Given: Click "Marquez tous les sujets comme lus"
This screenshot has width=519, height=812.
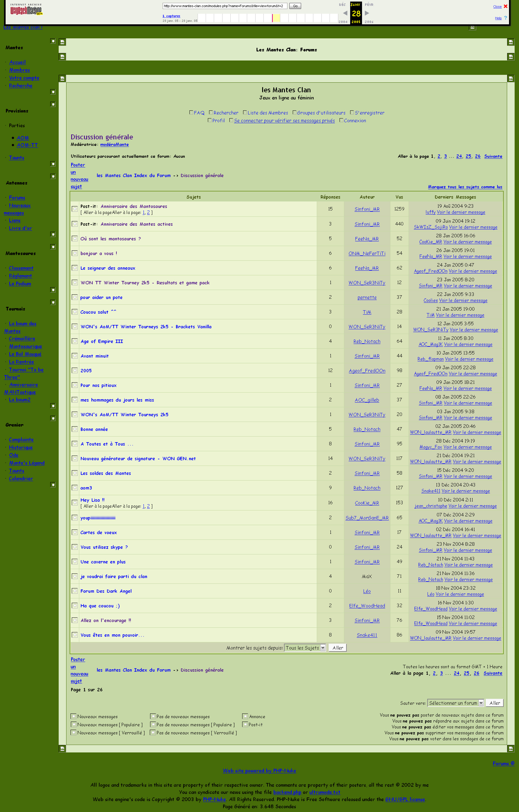Looking at the screenshot, I should (465, 187).
